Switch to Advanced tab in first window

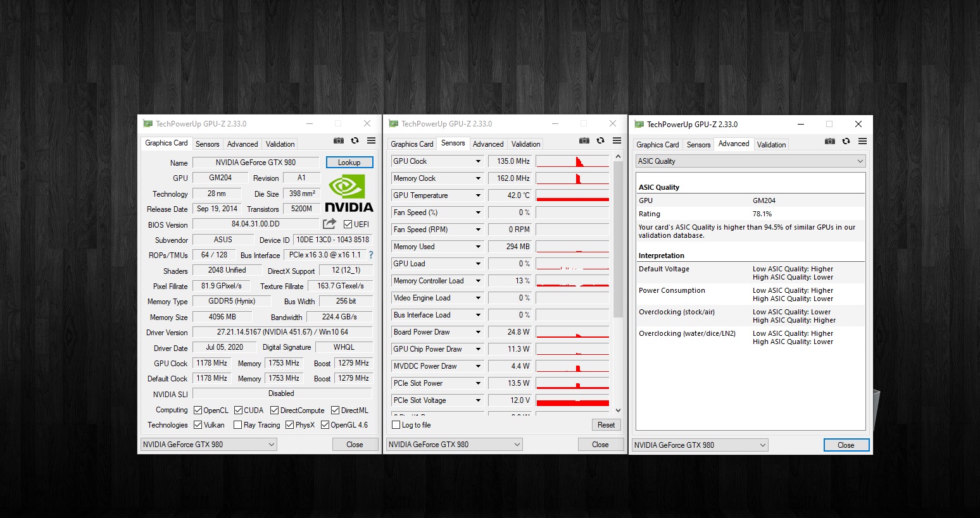point(242,144)
